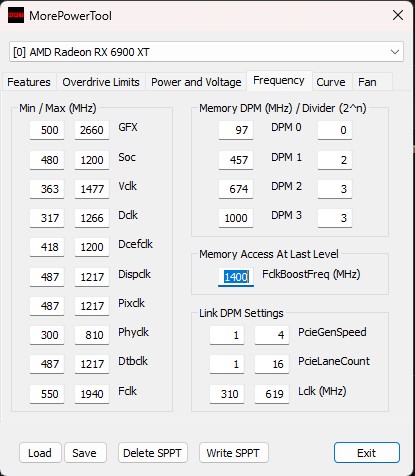
Task: Click the DPM 2 memory frequency field
Action: (236, 189)
